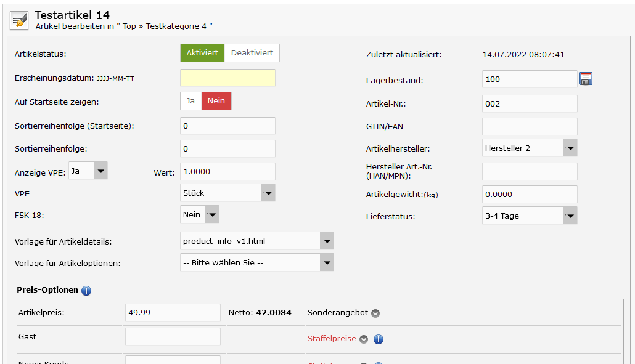Open the VPE unit dropdown showing Stück

click(227, 193)
